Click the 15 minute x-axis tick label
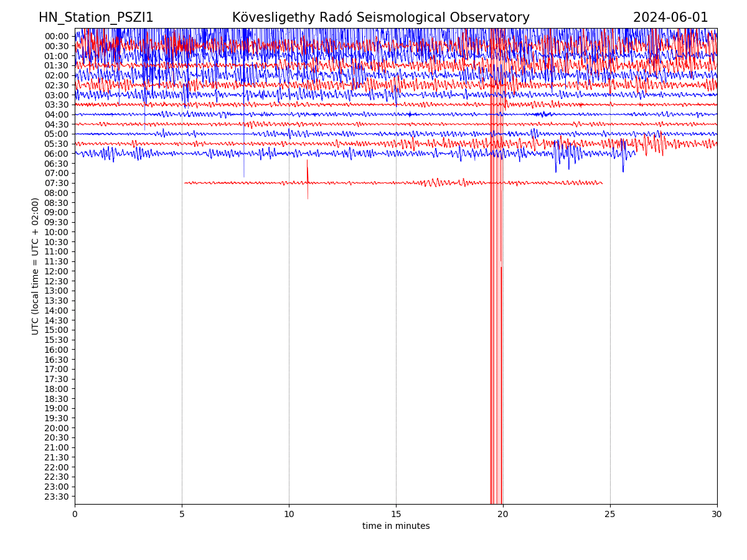Viewport: 747px width, 560px height. (x=396, y=515)
